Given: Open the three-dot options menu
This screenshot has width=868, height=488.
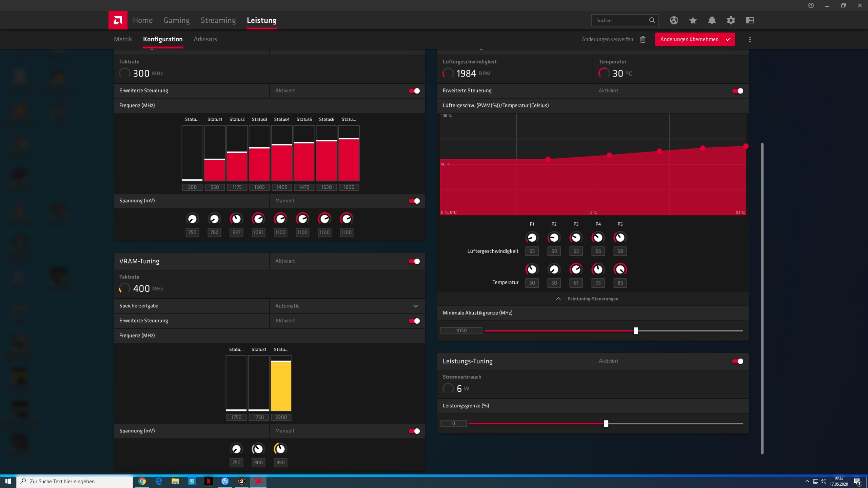Looking at the screenshot, I should point(750,39).
